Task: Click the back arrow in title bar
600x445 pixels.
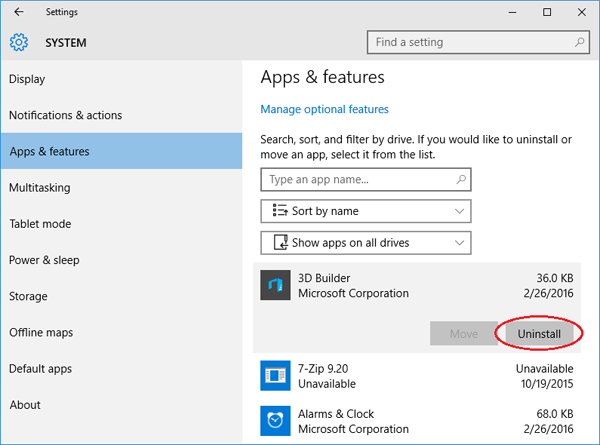Action: [18, 12]
